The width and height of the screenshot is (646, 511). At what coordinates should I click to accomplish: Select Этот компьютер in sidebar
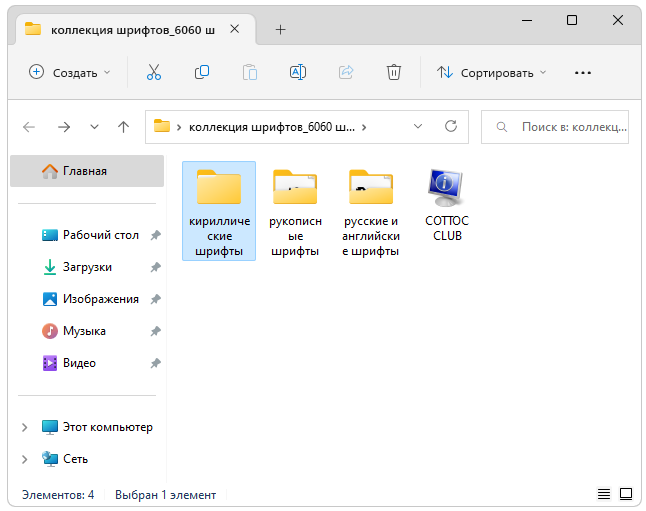(x=97, y=427)
